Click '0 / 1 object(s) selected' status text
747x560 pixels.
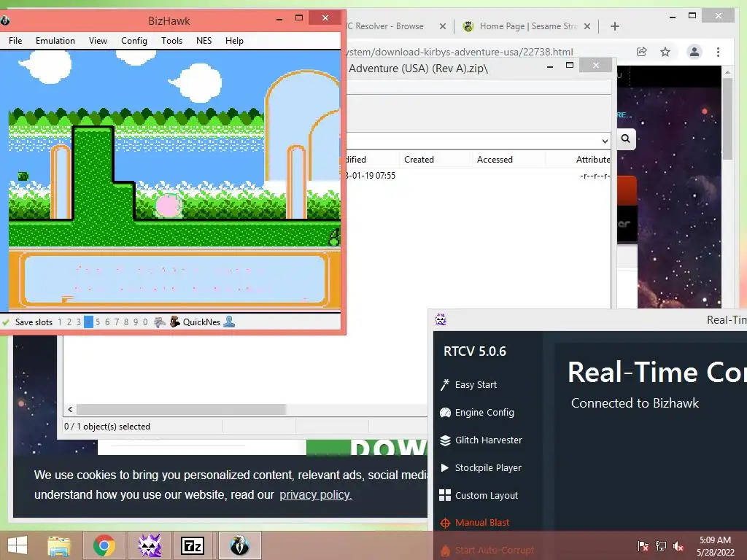(107, 426)
